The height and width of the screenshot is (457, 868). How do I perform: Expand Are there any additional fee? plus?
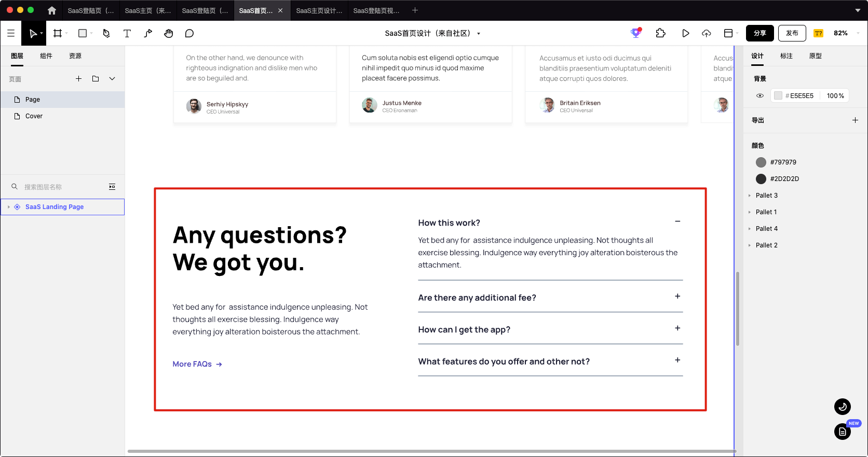(x=677, y=296)
